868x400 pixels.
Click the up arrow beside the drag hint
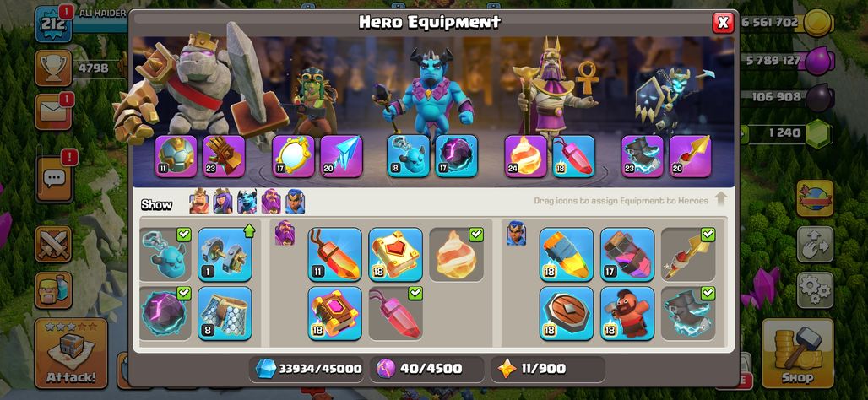point(720,199)
